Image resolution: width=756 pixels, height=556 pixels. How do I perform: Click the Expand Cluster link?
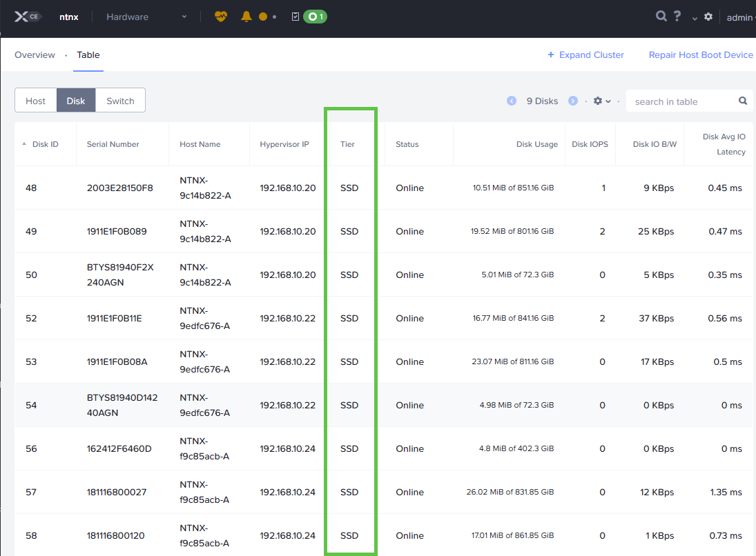[x=585, y=54]
